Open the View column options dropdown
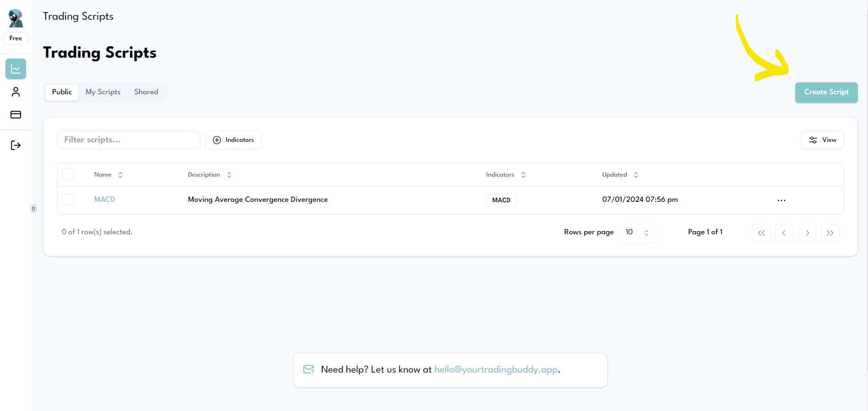This screenshot has width=868, height=411. 822,140
